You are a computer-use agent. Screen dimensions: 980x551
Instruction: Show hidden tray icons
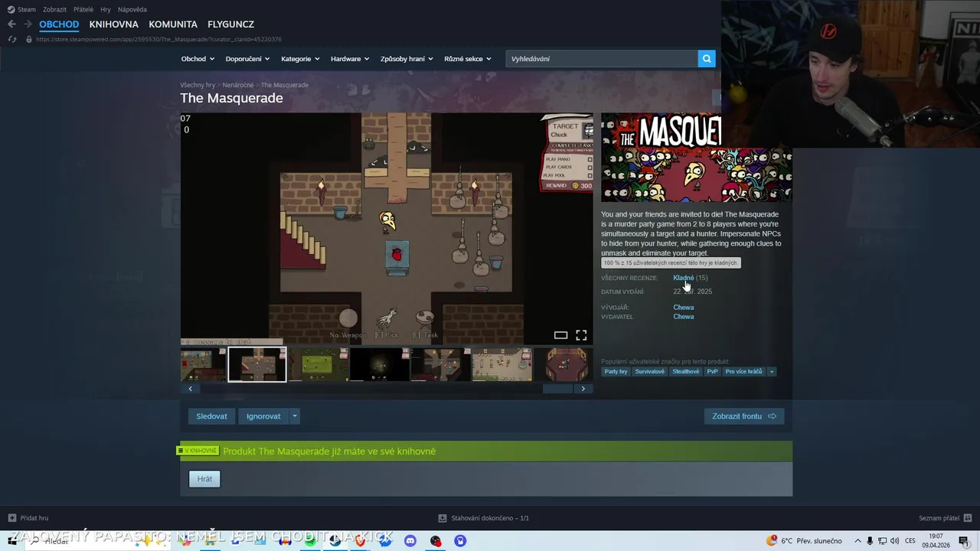(857, 541)
